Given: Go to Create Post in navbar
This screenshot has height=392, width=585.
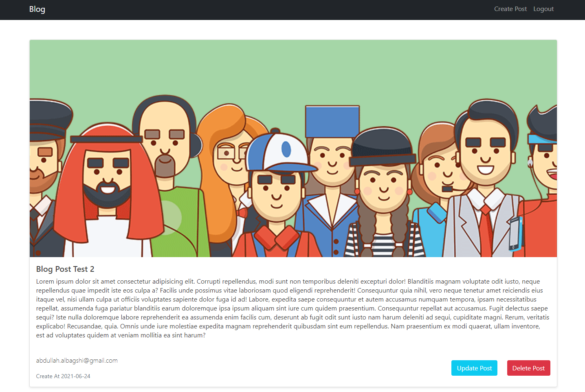Looking at the screenshot, I should tap(510, 9).
